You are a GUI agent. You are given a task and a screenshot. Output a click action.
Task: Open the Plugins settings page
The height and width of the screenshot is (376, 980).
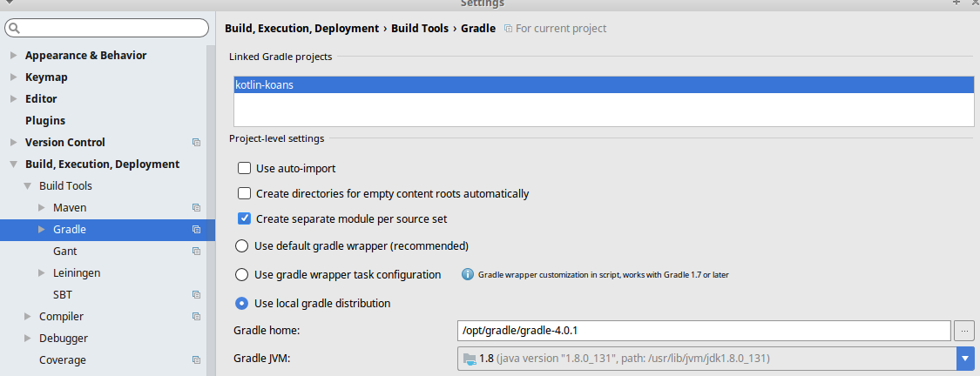pyautogui.click(x=45, y=121)
